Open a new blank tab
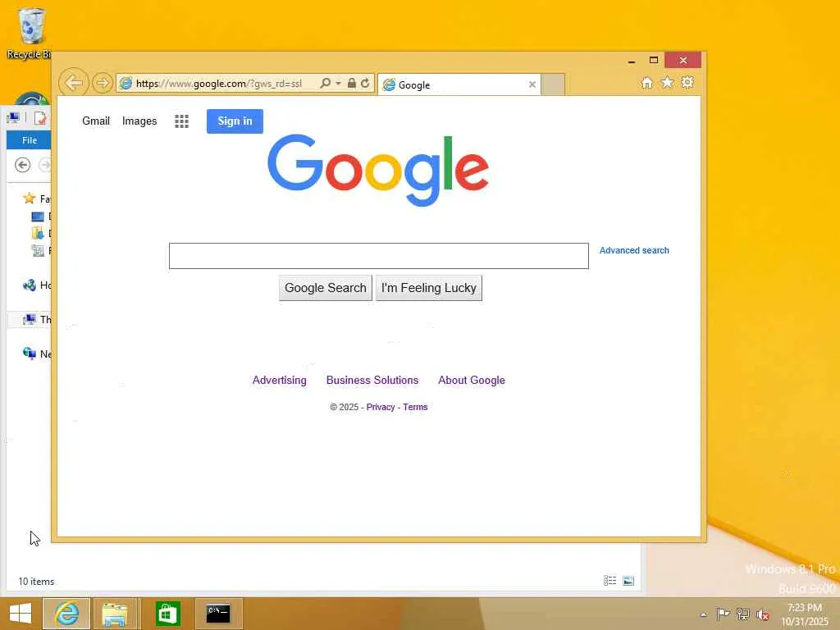Image resolution: width=840 pixels, height=630 pixels. (553, 84)
